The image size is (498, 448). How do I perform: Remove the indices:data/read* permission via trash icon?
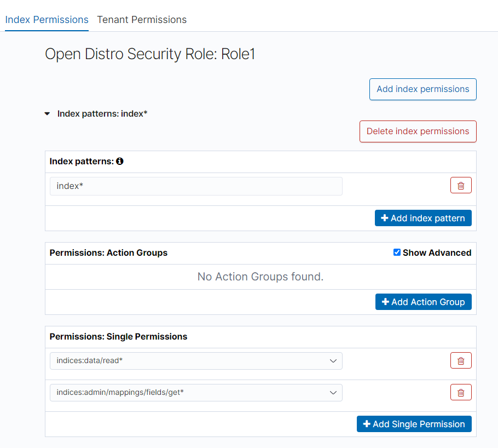[460, 361]
